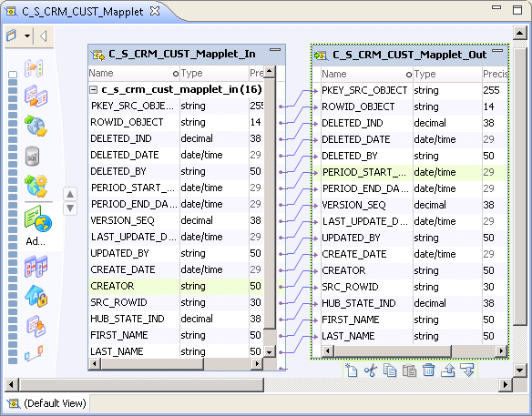Select LAST_NAME port in Mapplet_In
Image resolution: width=532 pixels, height=416 pixels.
pos(176,351)
